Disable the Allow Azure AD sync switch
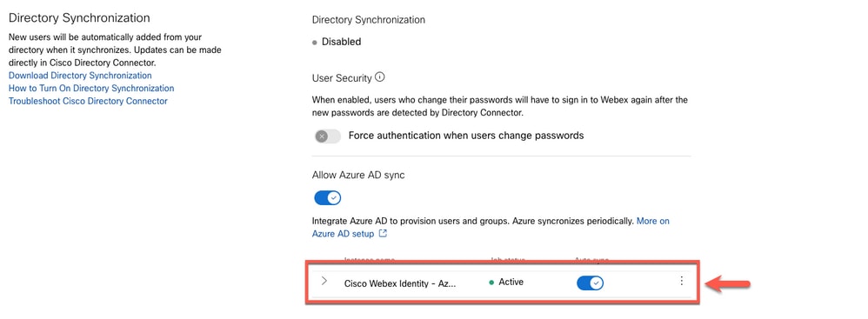Screen dimensions: 868x319 (x=328, y=198)
